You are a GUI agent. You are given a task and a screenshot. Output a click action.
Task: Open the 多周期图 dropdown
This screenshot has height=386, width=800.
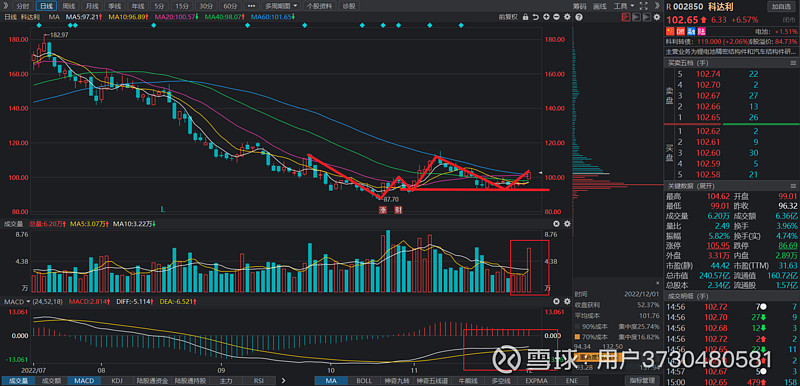click(x=281, y=6)
